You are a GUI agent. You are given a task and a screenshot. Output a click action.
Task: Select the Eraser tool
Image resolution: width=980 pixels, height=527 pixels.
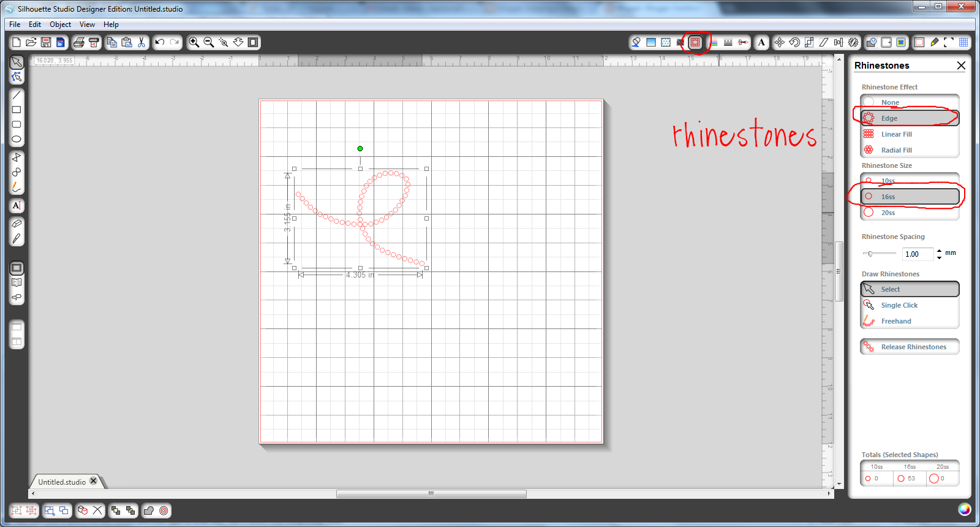tap(17, 224)
